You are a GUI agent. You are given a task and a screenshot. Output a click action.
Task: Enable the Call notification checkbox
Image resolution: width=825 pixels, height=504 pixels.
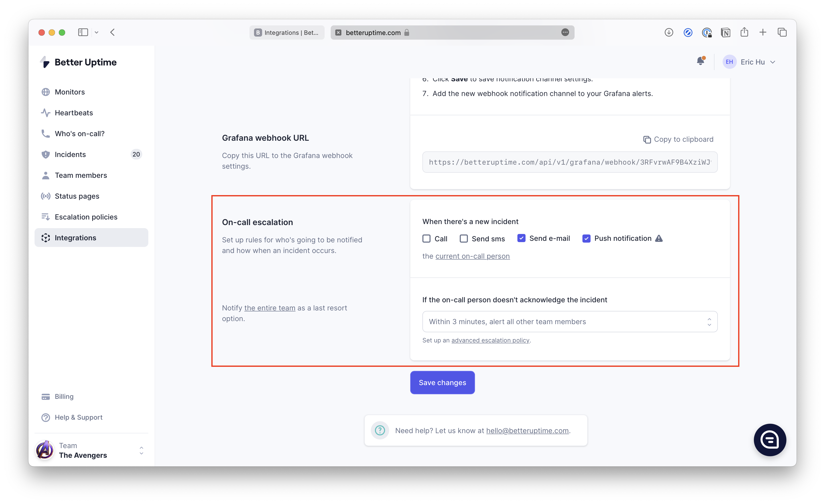(426, 239)
